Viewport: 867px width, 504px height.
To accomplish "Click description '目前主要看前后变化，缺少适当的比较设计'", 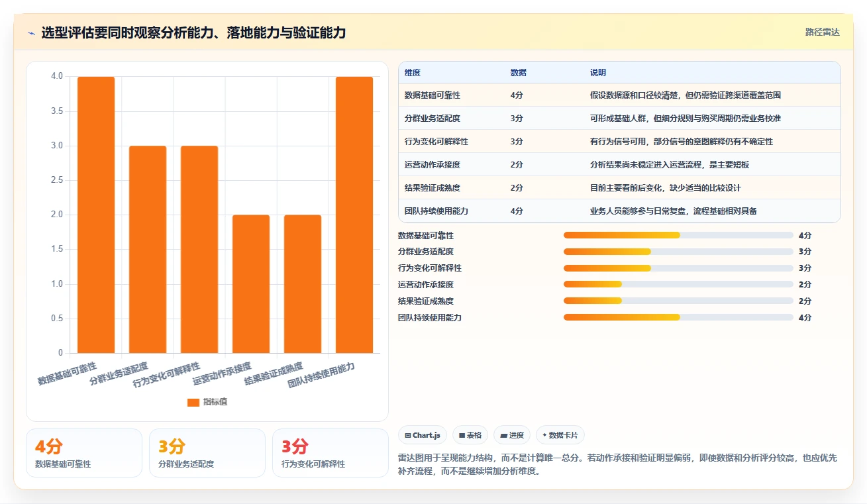I will point(666,188).
